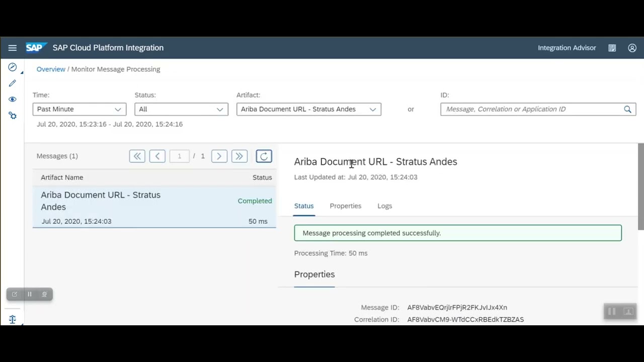This screenshot has height=362, width=644.
Task: Click the Message ID value AF8VabvEQrjlrFPjR2FKJvlJx4Xn
Action: pyautogui.click(x=457, y=308)
